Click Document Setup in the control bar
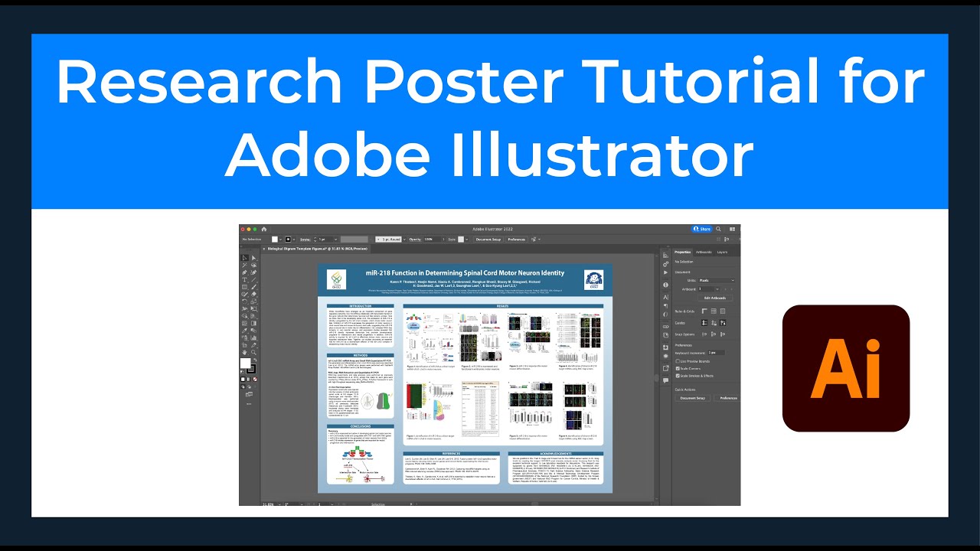Image resolution: width=980 pixels, height=551 pixels. [x=488, y=240]
